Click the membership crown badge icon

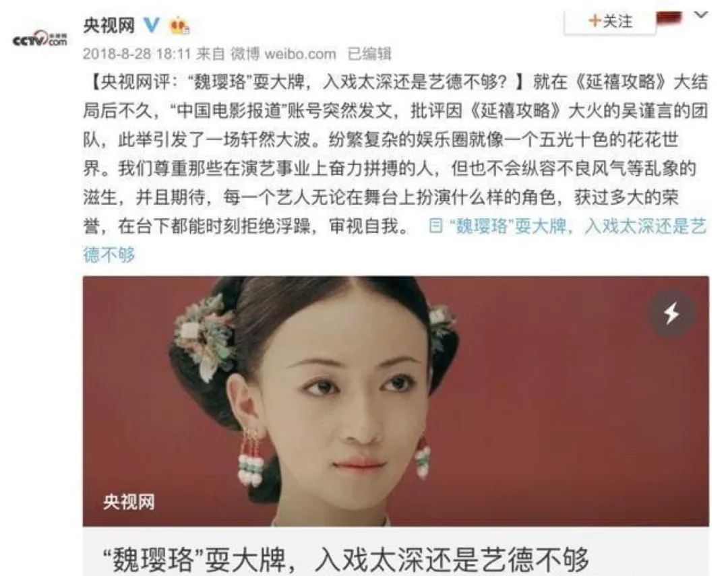(x=179, y=26)
